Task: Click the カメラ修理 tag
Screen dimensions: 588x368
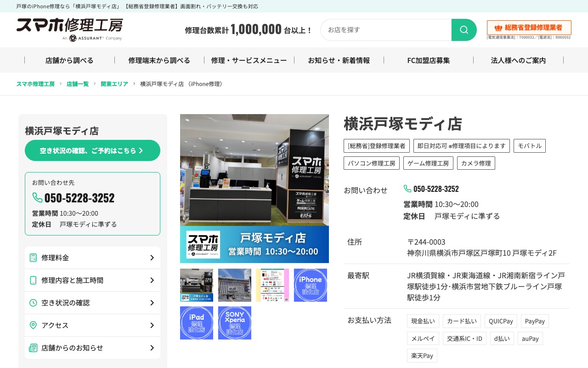Action: coord(476,163)
